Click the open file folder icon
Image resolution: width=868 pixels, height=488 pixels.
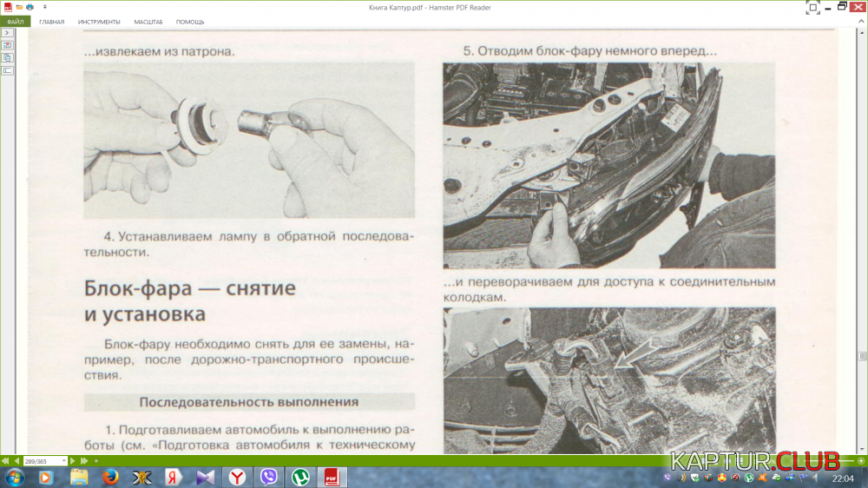click(19, 7)
